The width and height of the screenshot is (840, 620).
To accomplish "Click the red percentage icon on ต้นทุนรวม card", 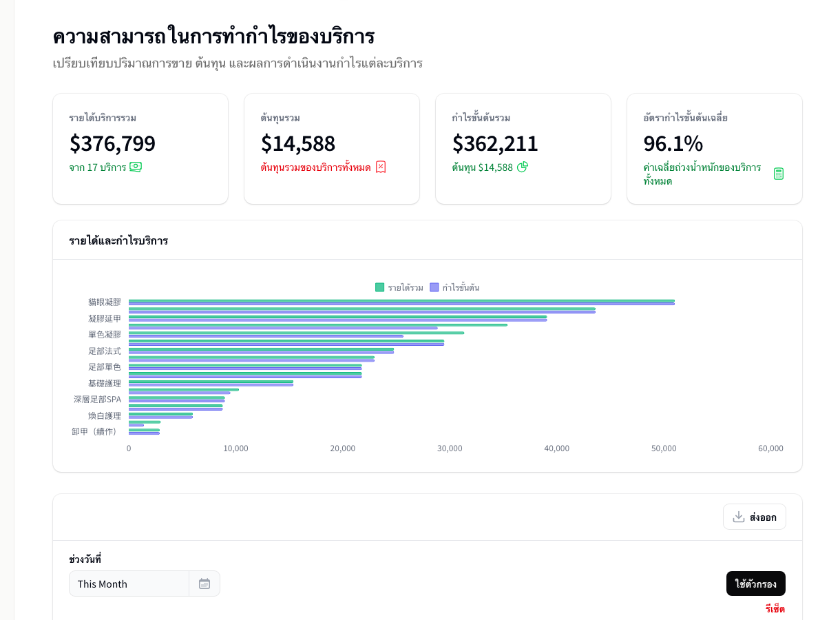I will coord(381,167).
